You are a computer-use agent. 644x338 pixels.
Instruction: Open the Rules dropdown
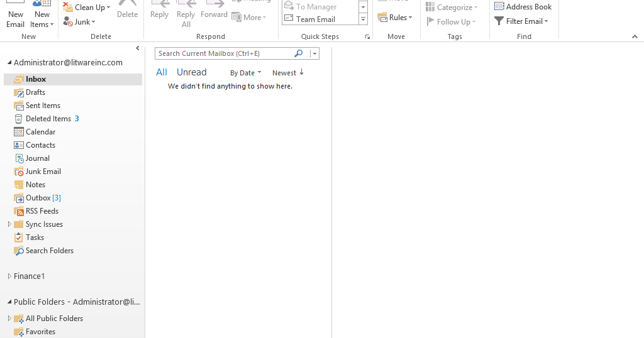(395, 17)
